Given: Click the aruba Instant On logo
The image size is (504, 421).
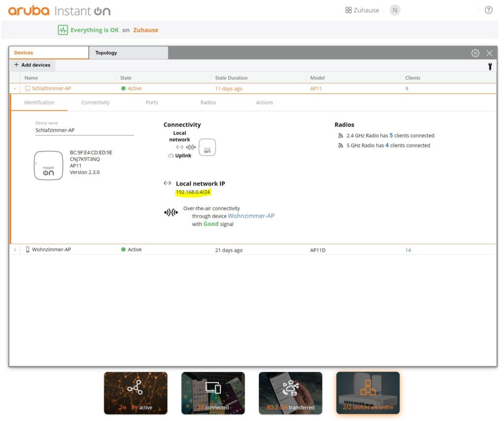Looking at the screenshot, I should tap(60, 11).
